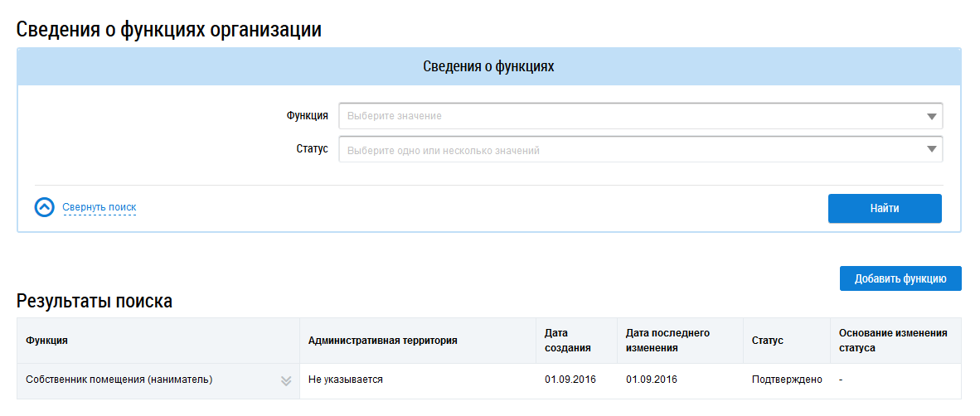Open the Статус filter dropdown arrow
980x416 pixels.
point(931,150)
